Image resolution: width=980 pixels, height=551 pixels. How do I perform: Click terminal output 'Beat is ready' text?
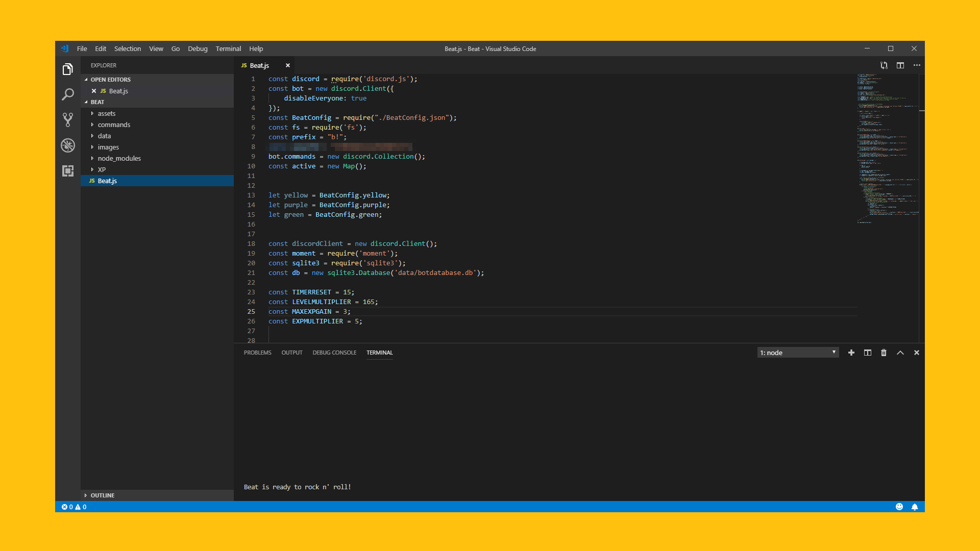pos(298,487)
